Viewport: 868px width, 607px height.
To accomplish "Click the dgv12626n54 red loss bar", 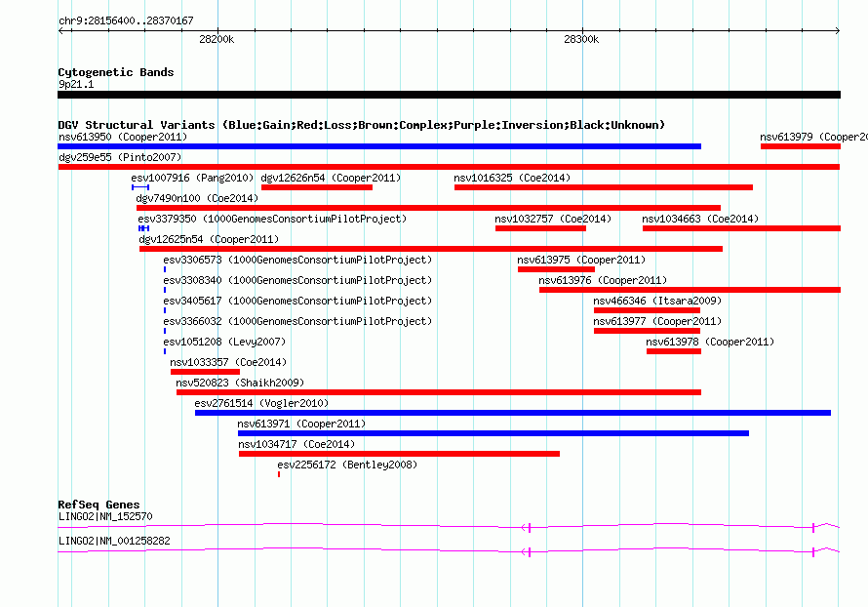I will [317, 187].
